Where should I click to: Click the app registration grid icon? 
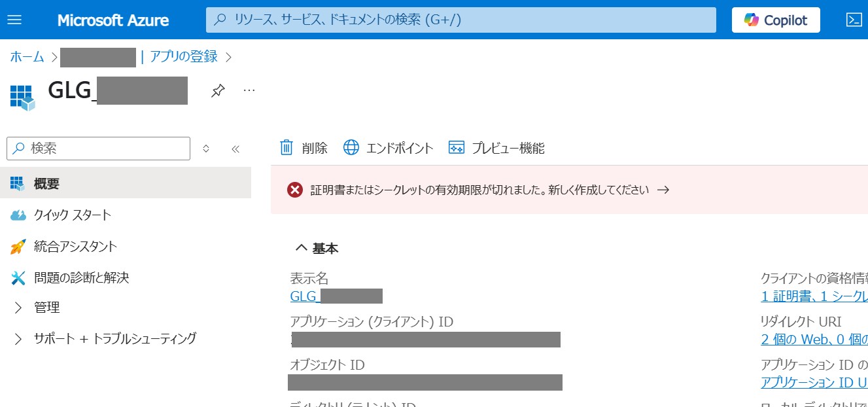tap(22, 97)
